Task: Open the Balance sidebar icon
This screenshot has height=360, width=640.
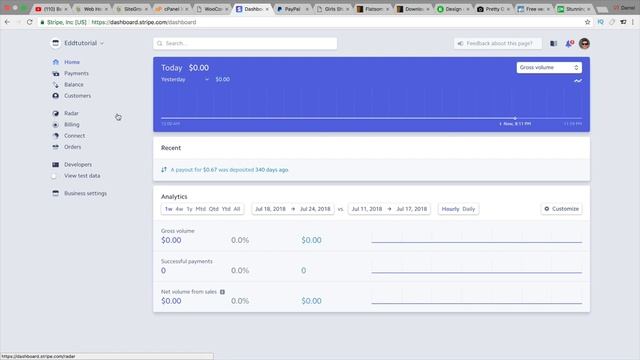Action: [x=56, y=84]
